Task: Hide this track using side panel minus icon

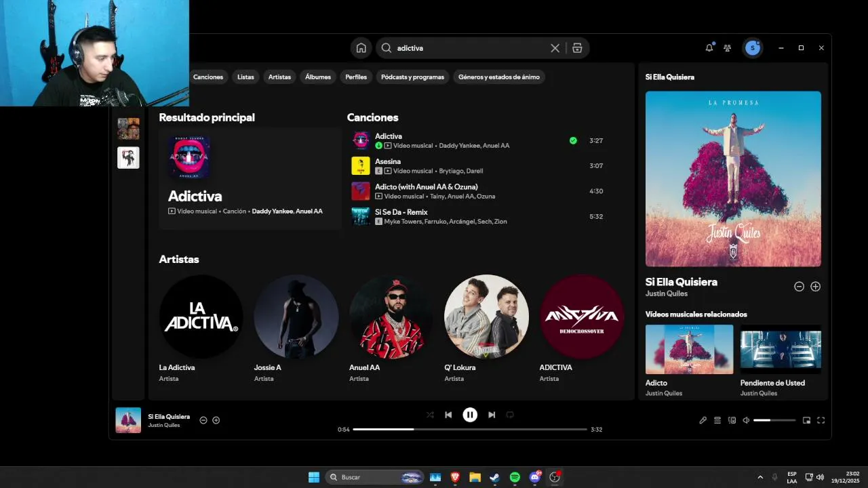Action: [x=799, y=287]
